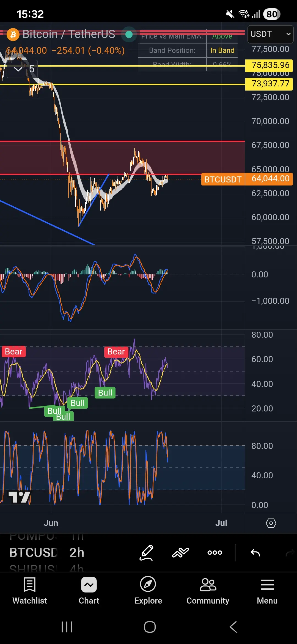Click the Jul date on time axis
297x644 pixels.
point(221,523)
